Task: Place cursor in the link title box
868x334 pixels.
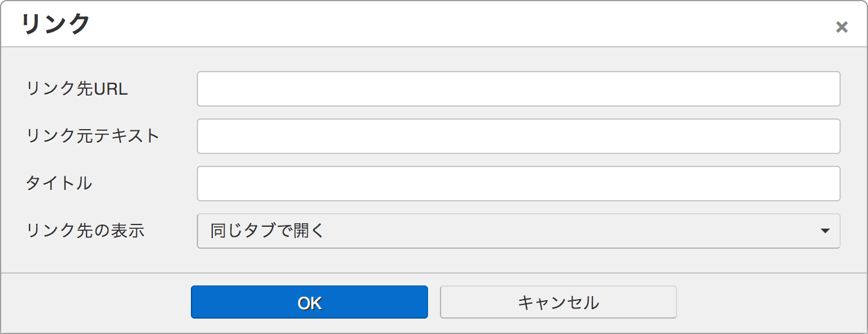Action: (519, 184)
